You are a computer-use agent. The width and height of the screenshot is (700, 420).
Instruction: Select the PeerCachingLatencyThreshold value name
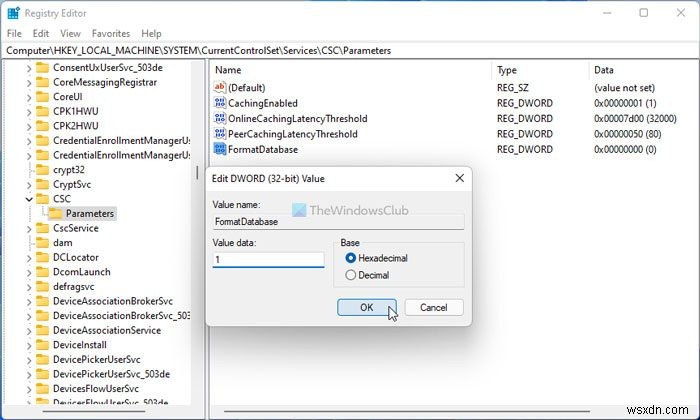(x=292, y=134)
